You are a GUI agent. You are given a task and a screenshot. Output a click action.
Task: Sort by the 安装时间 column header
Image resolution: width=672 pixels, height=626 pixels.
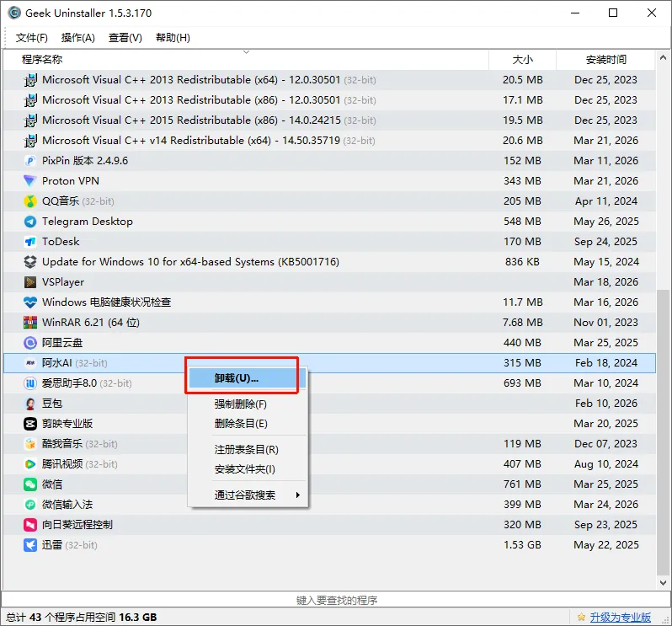pyautogui.click(x=606, y=60)
